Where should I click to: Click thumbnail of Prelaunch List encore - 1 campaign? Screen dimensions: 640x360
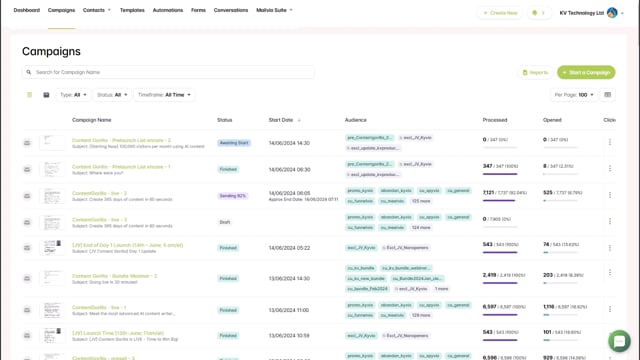pos(52,169)
